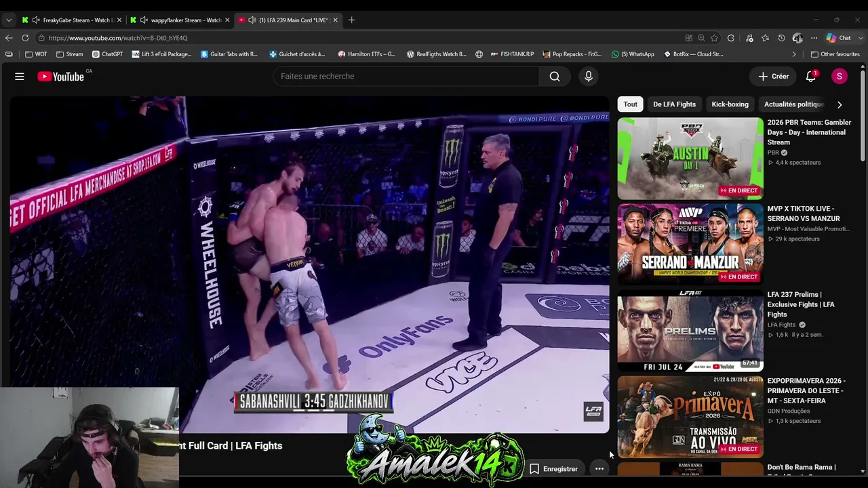The height and width of the screenshot is (488, 868).
Task: Mute the wappyflanker Stream tab audio
Action: click(144, 20)
